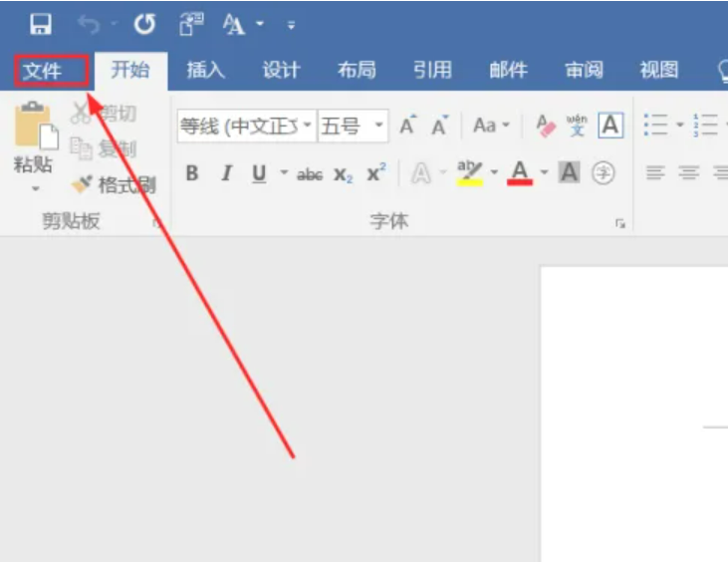Viewport: 728px width, 562px height.
Task: Switch to the 布局 ribbon tab
Action: [356, 71]
